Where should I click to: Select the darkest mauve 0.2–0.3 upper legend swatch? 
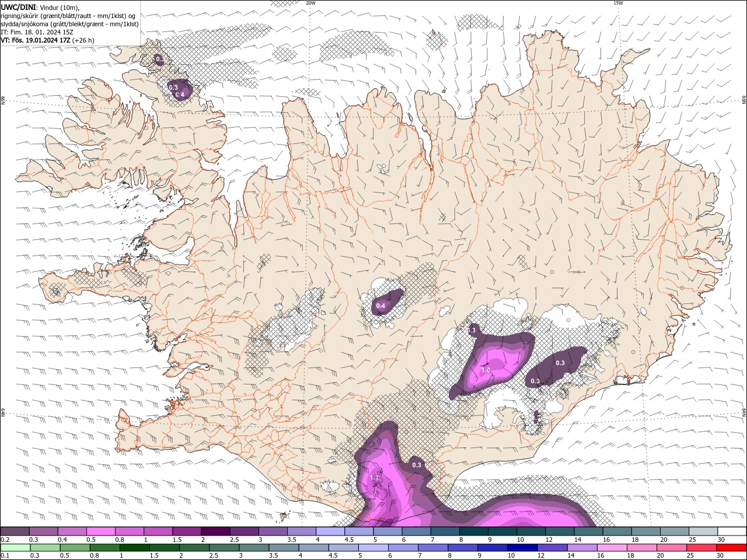coord(15,531)
